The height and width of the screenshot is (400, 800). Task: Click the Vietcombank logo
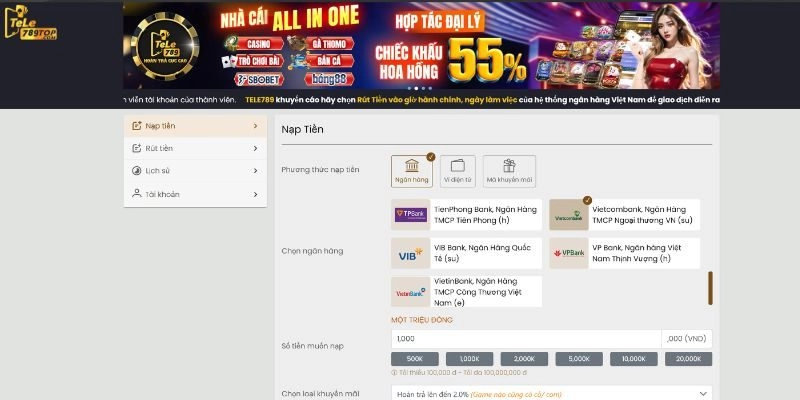[569, 215]
